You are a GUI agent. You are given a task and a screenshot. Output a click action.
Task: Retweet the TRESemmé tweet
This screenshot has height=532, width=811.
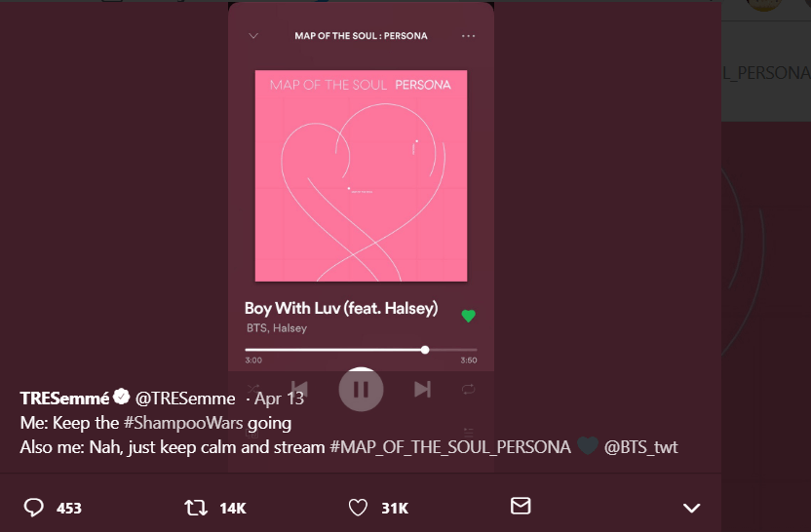[195, 508]
